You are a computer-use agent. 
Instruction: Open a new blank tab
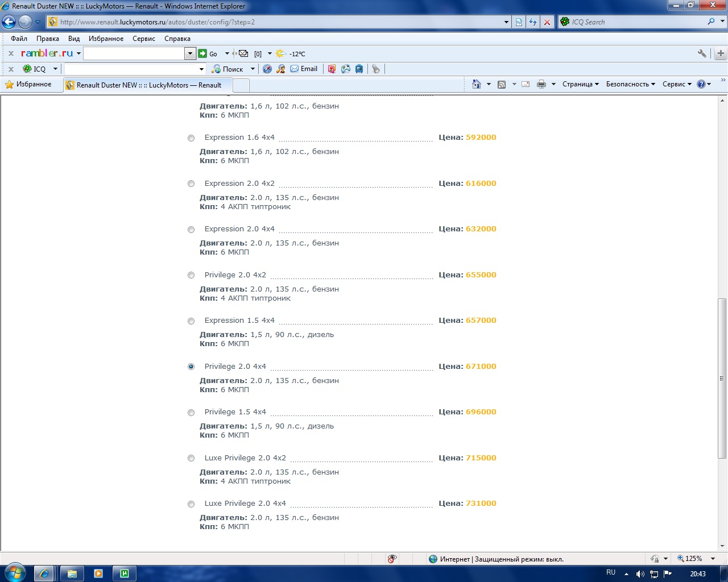[241, 85]
